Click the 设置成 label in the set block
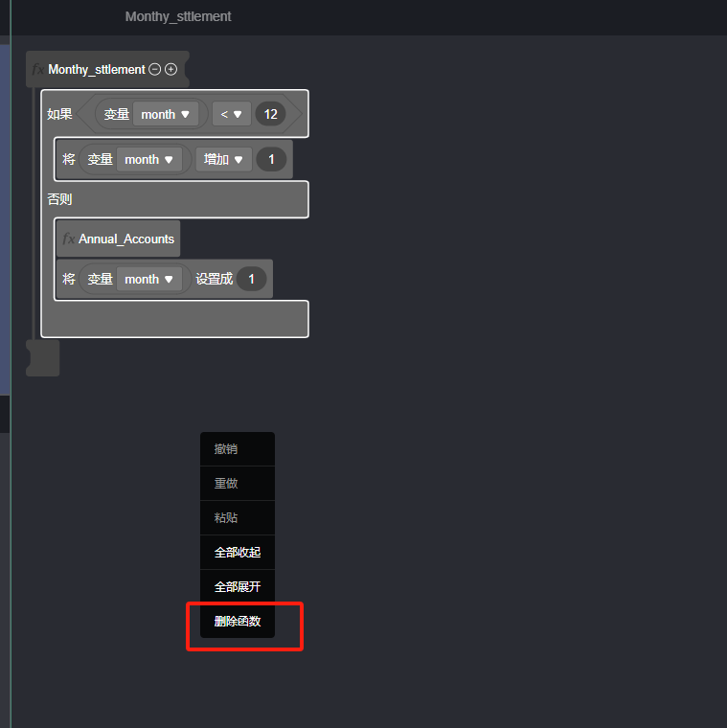Image resolution: width=727 pixels, height=728 pixels. pyautogui.click(x=214, y=279)
